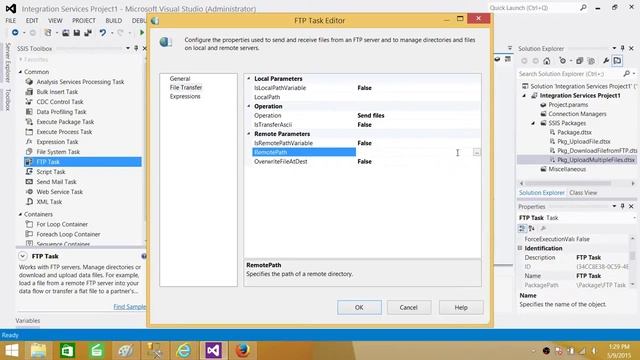The height and width of the screenshot is (360, 640).
Task: Choose CDC Control Task in toolbox
Action: 60,102
